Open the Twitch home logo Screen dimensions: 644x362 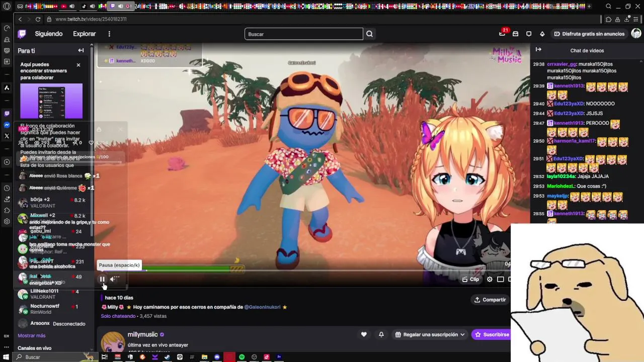22,34
